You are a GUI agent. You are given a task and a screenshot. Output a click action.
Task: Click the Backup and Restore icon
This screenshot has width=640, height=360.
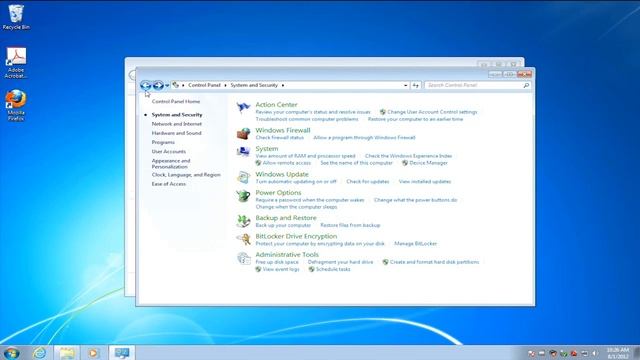pos(243,221)
